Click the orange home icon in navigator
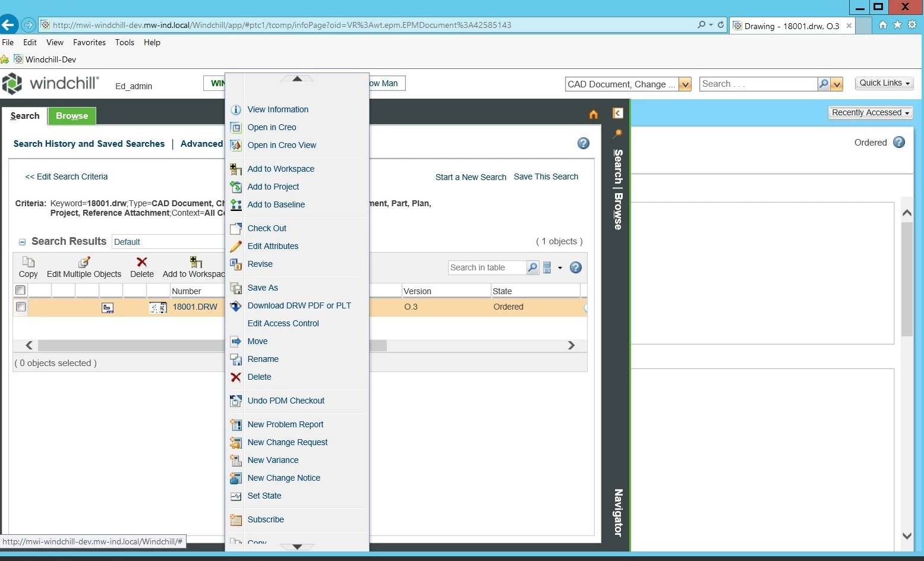The height and width of the screenshot is (561, 924). (x=593, y=115)
